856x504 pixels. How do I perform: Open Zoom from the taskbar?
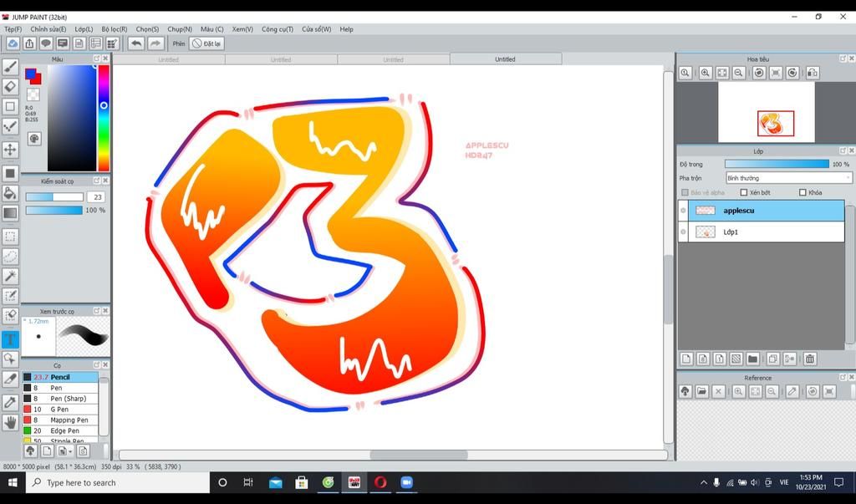pos(406,482)
